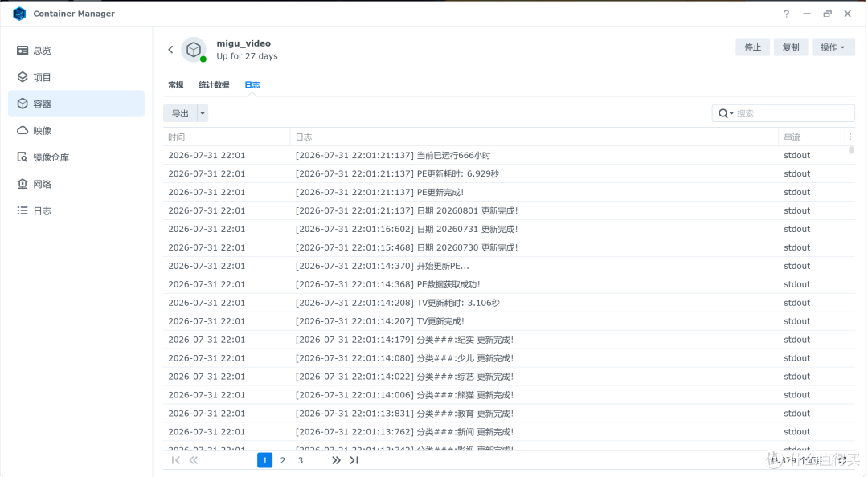Viewport: 868px width, 477px height.
Task: Open 镜像仓库 registry in sidebar
Action: point(76,157)
